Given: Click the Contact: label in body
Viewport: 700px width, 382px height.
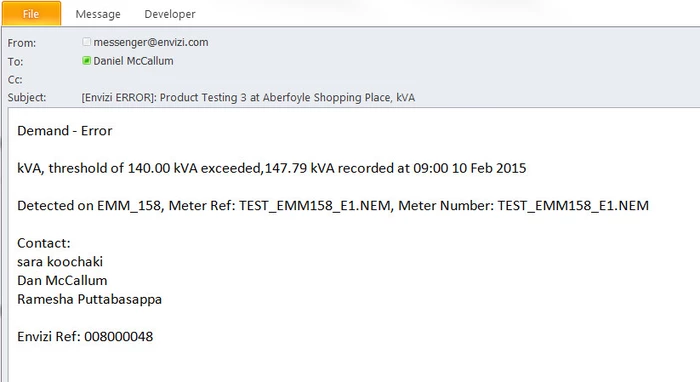Looking at the screenshot, I should click(x=44, y=243).
